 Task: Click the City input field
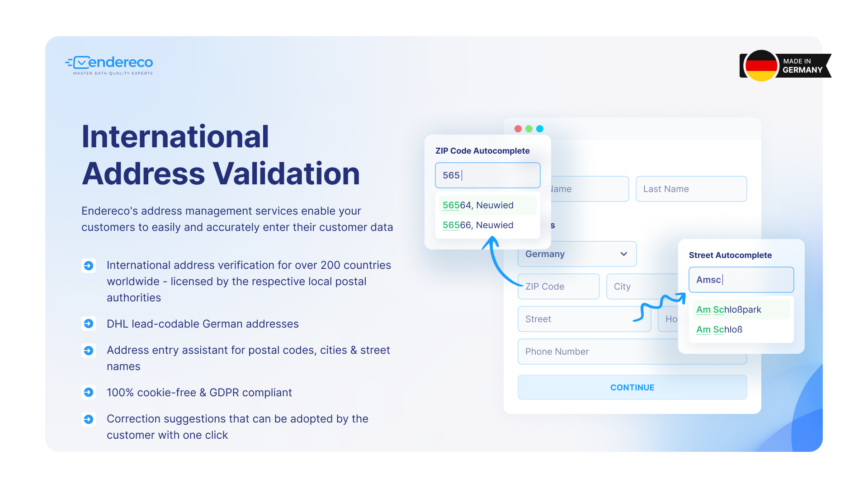click(x=633, y=286)
